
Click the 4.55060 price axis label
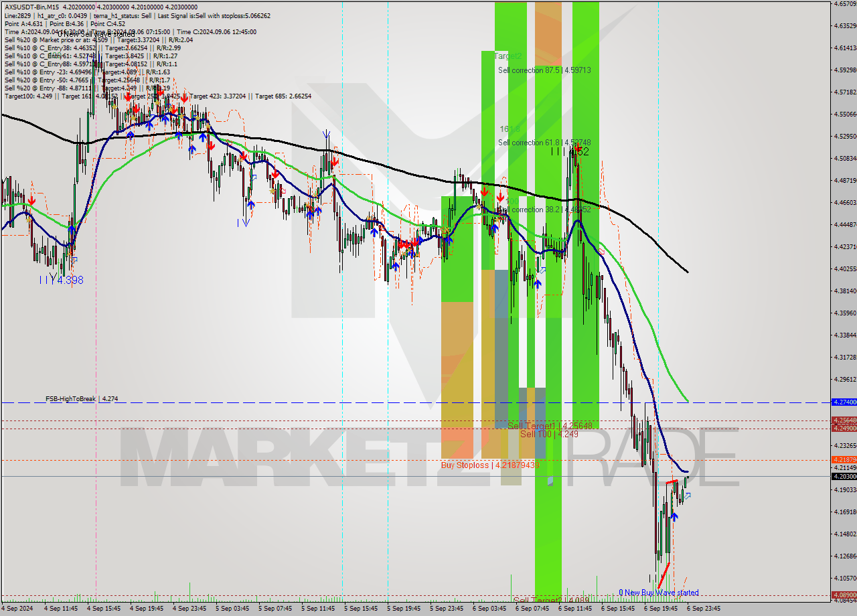pyautogui.click(x=845, y=114)
